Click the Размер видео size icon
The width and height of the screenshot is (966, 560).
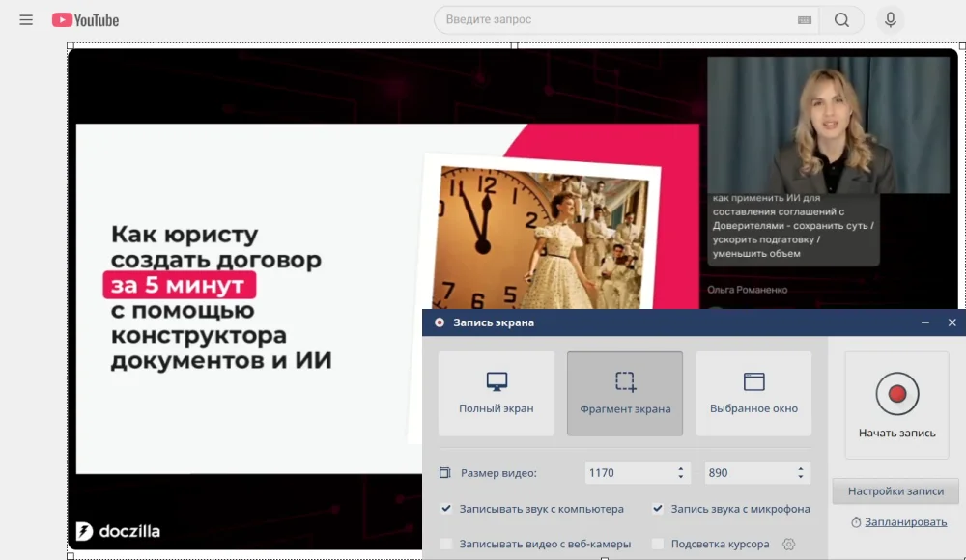click(443, 472)
